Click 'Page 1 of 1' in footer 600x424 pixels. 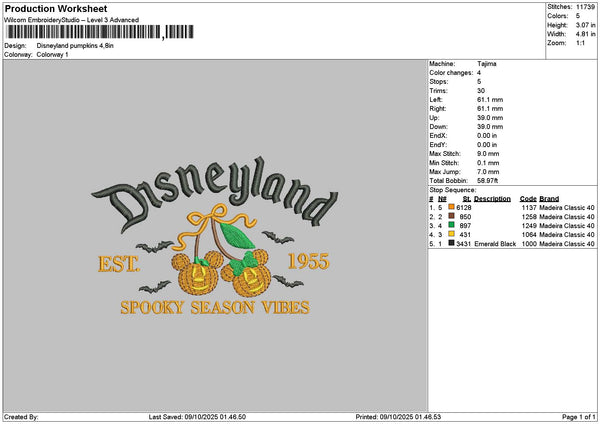point(579,417)
